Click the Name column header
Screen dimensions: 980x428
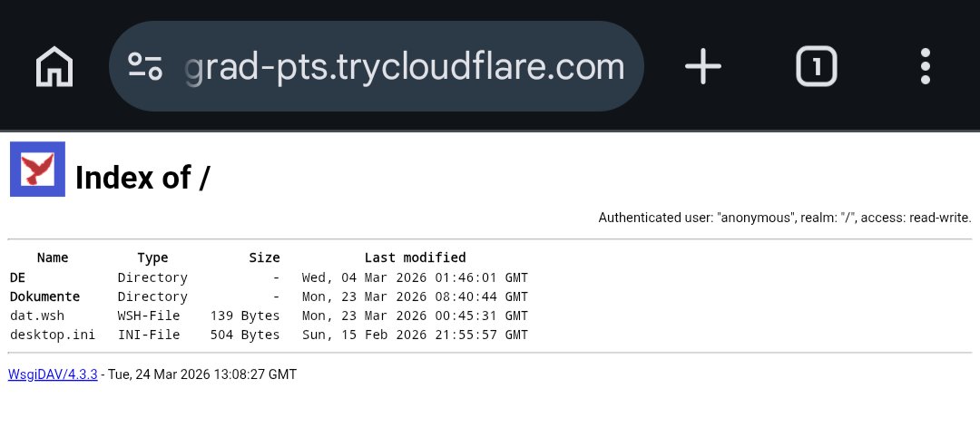pos(53,258)
